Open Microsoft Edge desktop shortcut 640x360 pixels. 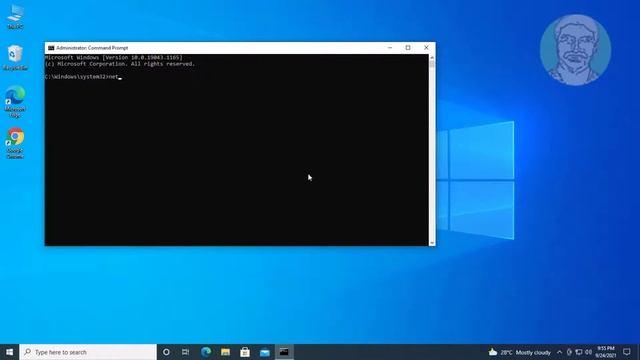(x=15, y=102)
